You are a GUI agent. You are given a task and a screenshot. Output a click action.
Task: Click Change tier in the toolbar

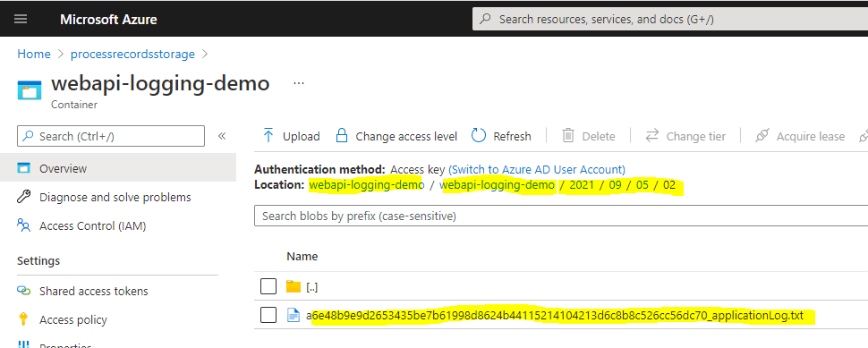click(685, 136)
